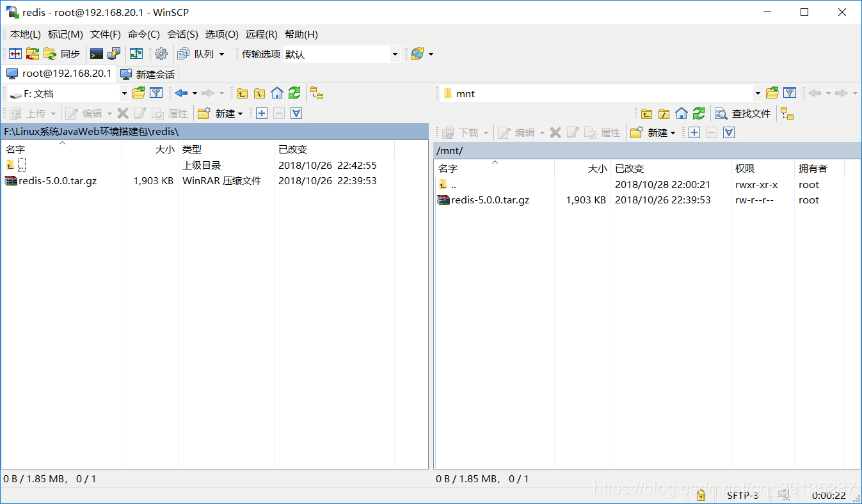This screenshot has width=862, height=504.
Task: Open session in PuTTY icon
Action: point(114,54)
